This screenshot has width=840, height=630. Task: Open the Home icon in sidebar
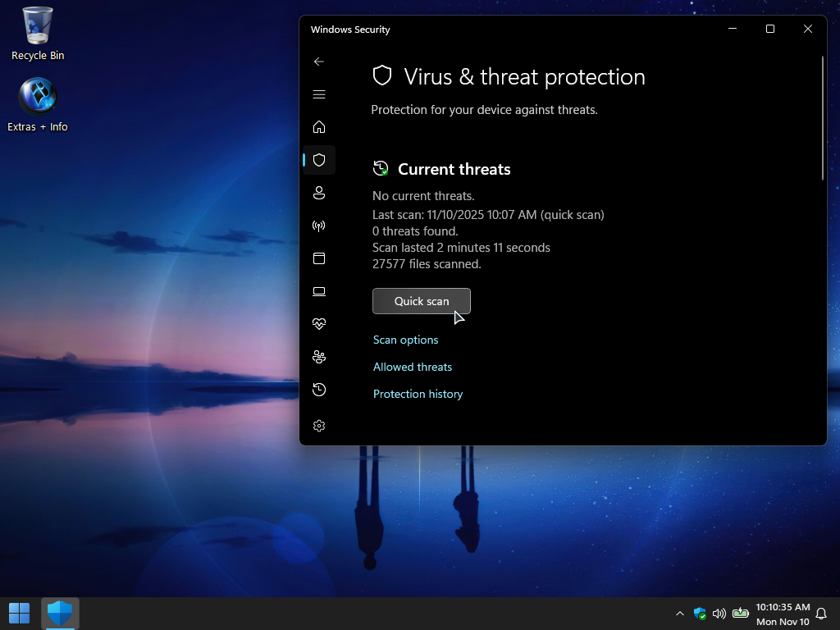319,127
